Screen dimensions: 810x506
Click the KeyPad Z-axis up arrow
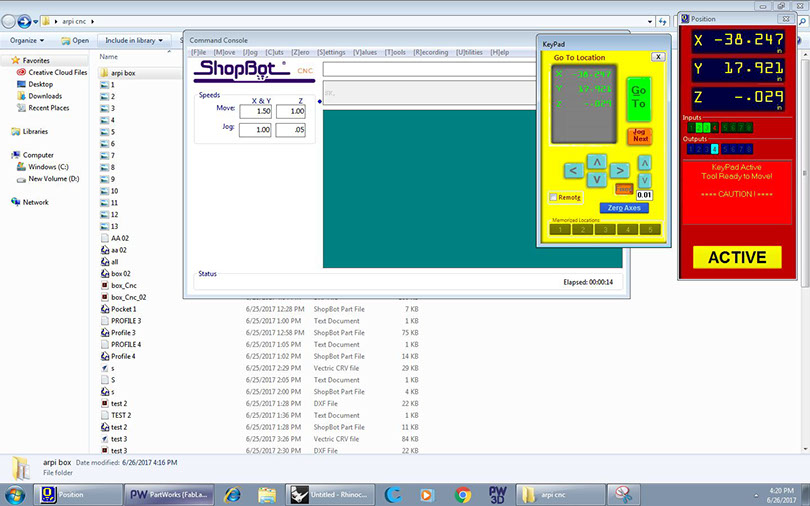pyautogui.click(x=644, y=163)
